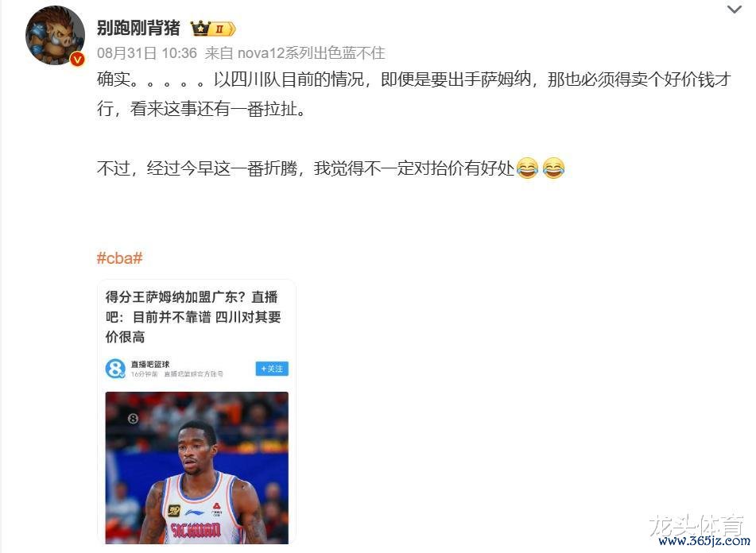Click the orange V verified badge

click(x=77, y=60)
